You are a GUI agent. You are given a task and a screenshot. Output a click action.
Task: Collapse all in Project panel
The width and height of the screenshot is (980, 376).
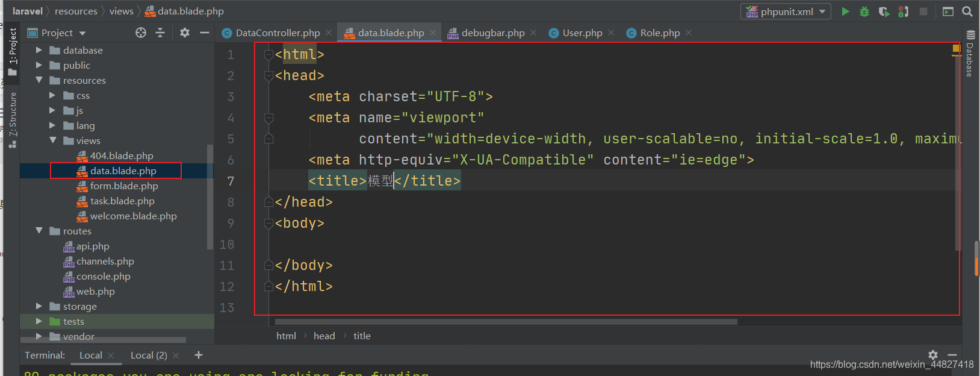[160, 33]
